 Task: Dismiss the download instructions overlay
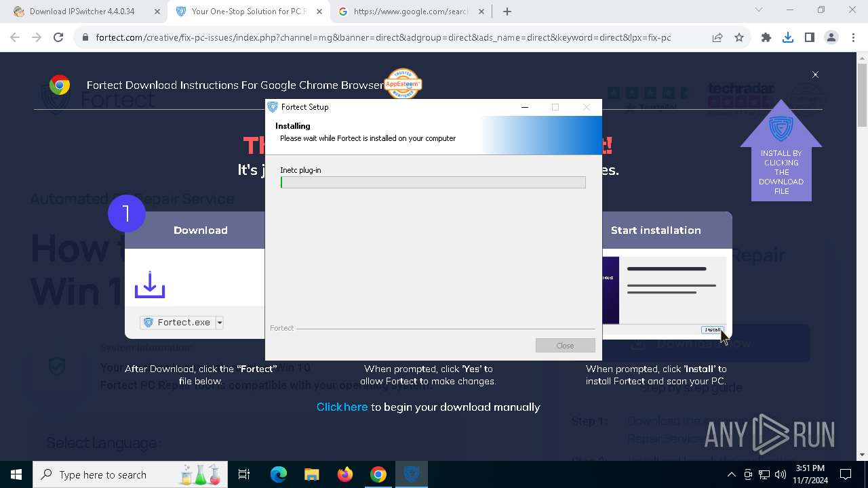815,75
